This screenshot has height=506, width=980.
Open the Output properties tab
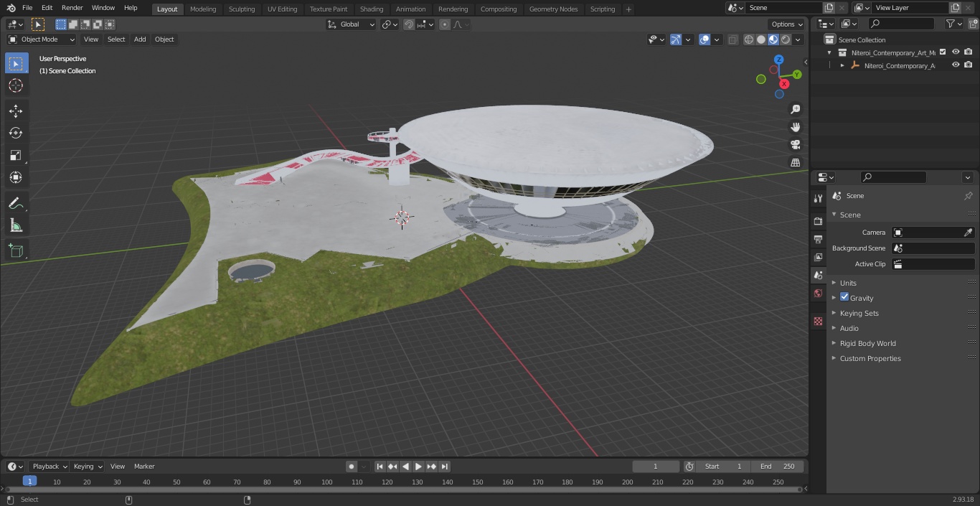[818, 239]
